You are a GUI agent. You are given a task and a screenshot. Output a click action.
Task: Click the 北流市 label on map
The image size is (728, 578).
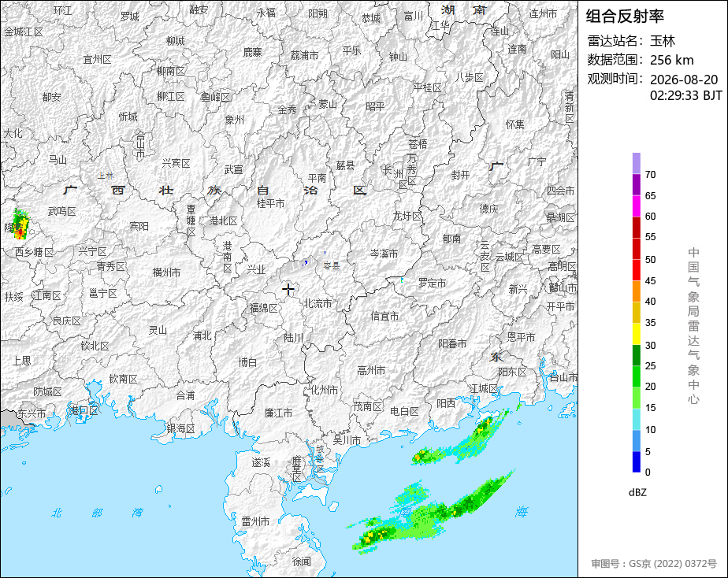(318, 303)
